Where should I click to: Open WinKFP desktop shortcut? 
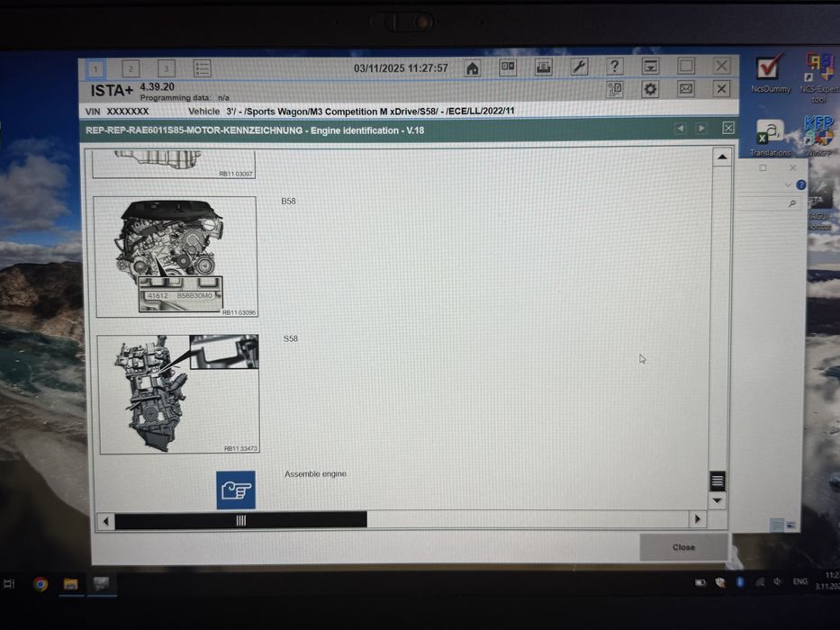click(x=818, y=136)
